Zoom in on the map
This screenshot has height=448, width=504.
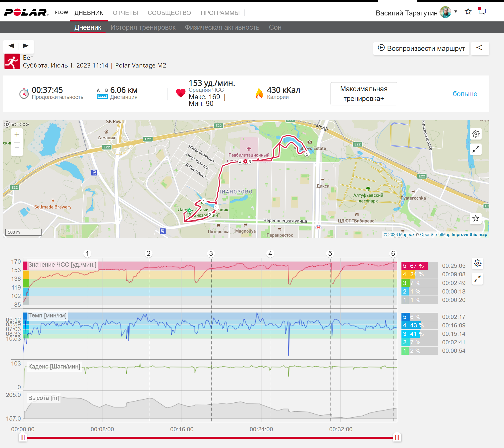(17, 134)
